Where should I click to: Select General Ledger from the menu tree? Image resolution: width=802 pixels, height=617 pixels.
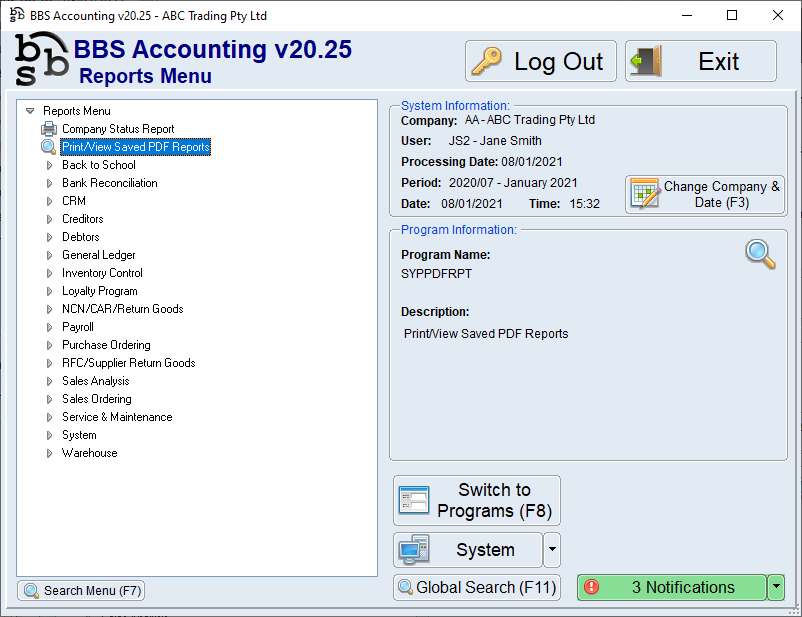98,254
